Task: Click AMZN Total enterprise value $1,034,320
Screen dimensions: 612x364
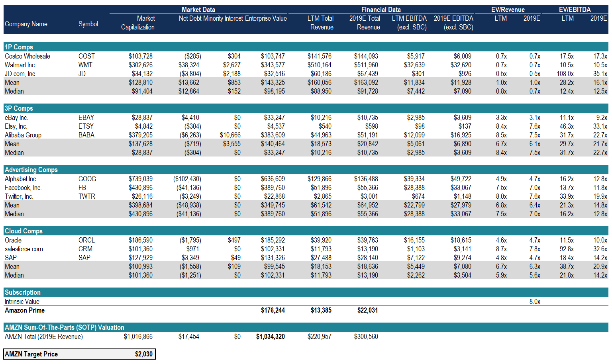Action: tap(270, 337)
